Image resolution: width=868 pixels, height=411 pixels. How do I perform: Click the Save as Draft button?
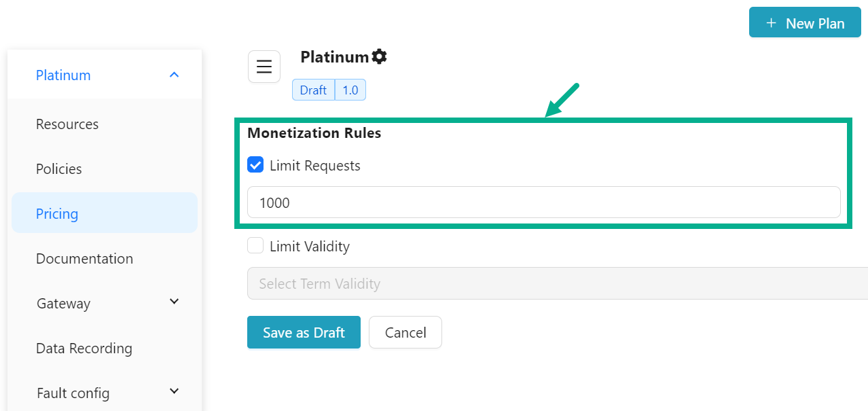(304, 332)
